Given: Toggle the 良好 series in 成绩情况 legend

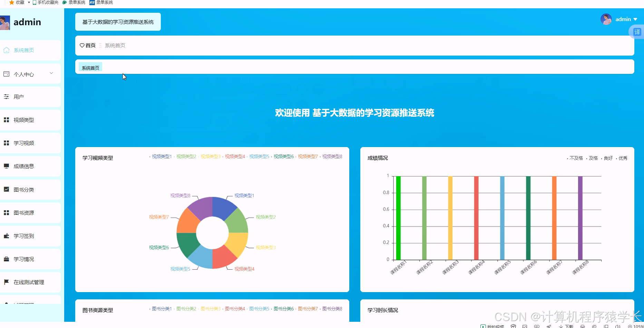Looking at the screenshot, I should (607, 158).
